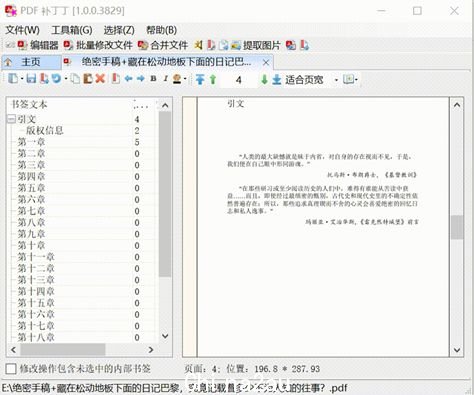
Task: Click 合并文件 button
Action: click(163, 45)
